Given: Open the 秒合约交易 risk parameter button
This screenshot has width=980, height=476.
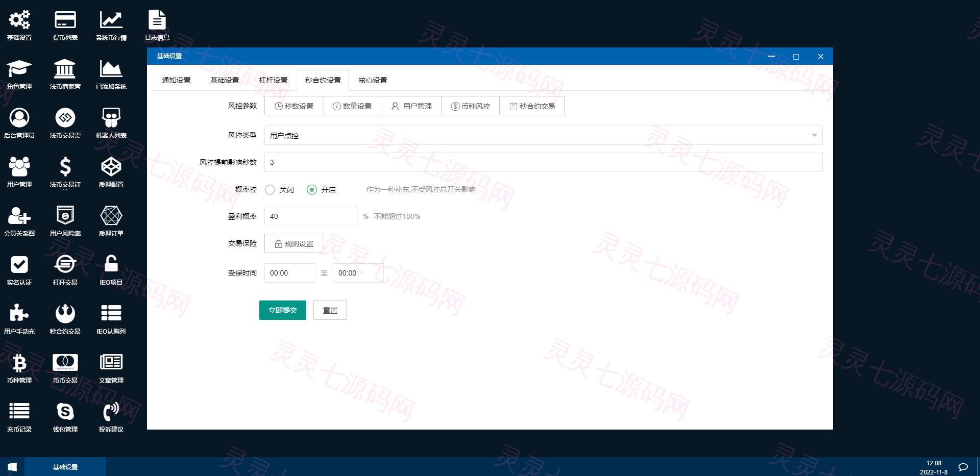Looking at the screenshot, I should coord(532,106).
